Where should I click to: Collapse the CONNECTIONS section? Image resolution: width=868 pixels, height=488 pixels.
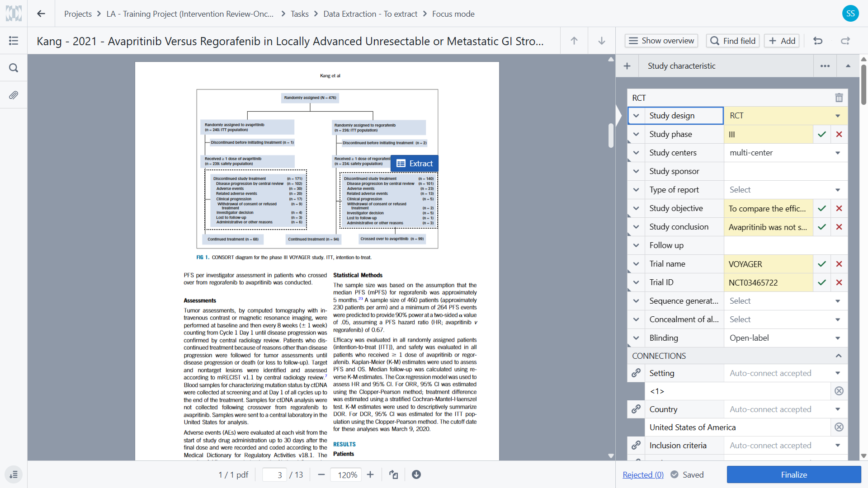(839, 356)
